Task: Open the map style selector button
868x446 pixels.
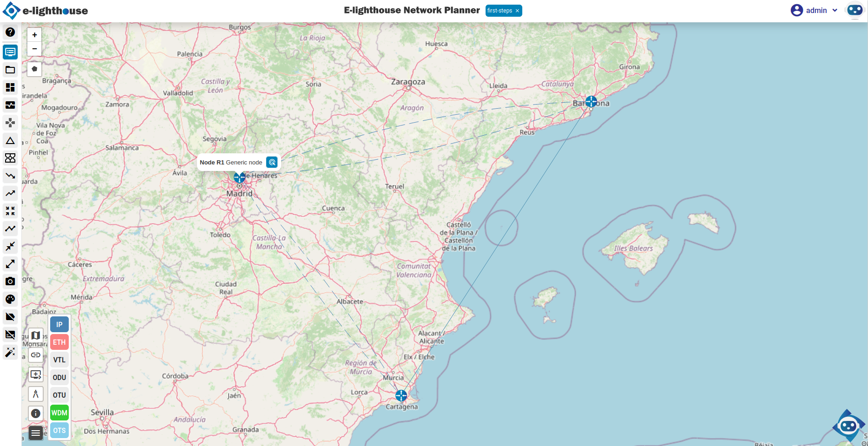Action: (x=36, y=335)
